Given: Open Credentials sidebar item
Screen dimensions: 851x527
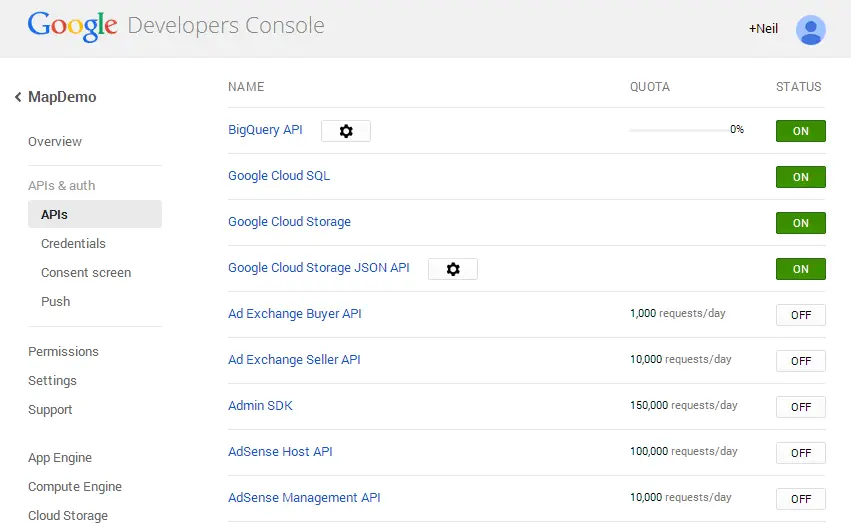Looking at the screenshot, I should click(x=73, y=244).
